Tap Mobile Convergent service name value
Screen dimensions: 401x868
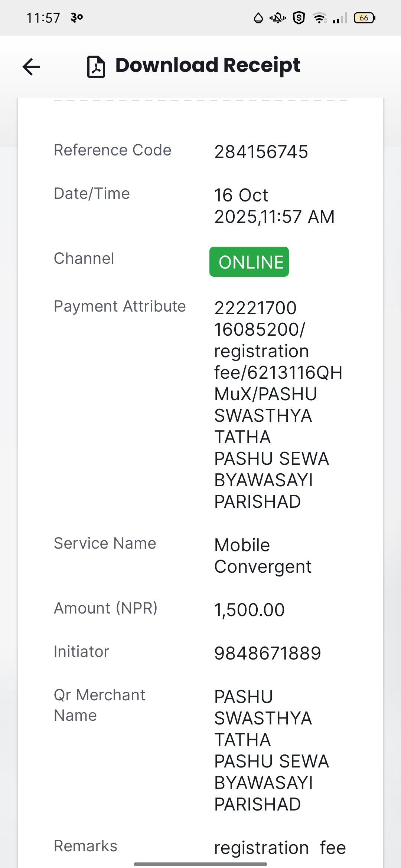tap(263, 556)
